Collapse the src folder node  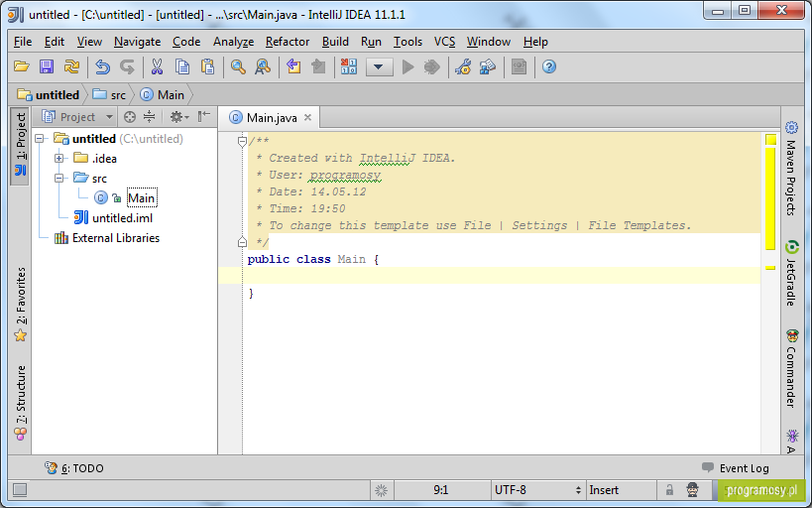(59, 178)
